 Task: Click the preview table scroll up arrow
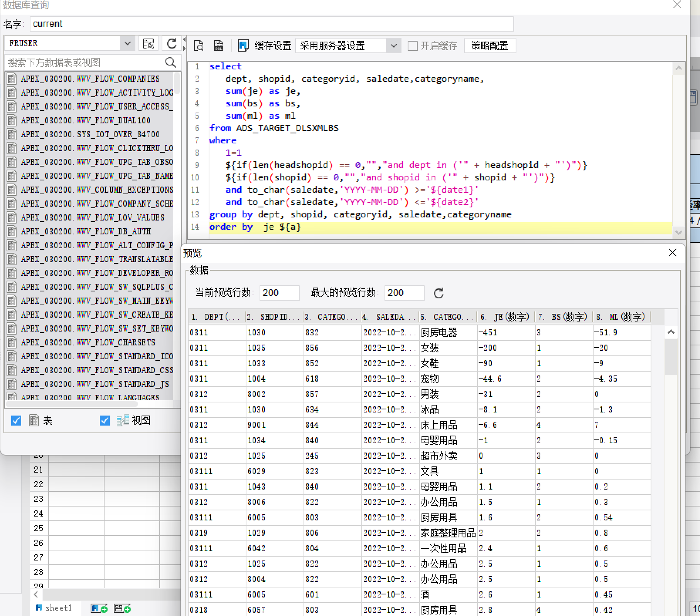point(671,332)
